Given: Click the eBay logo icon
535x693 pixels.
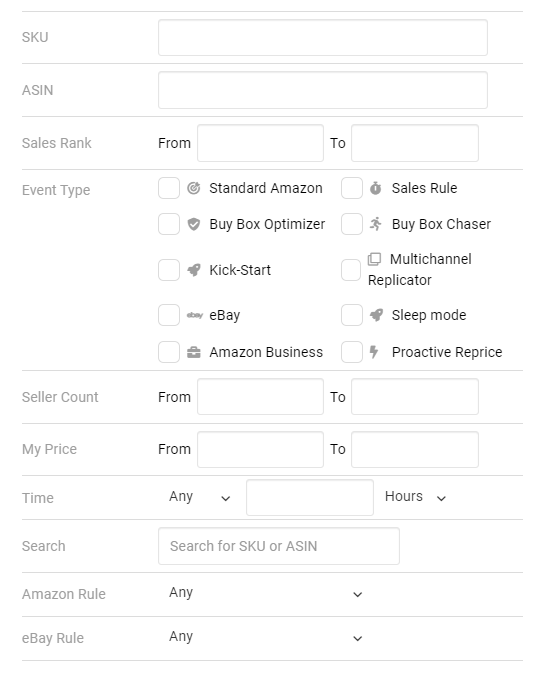Looking at the screenshot, I should pyautogui.click(x=194, y=315).
